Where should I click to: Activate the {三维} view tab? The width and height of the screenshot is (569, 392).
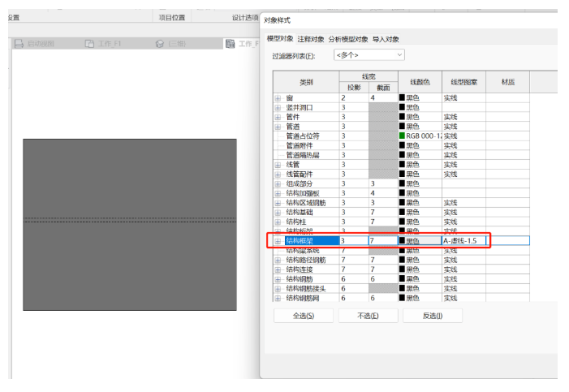(x=177, y=44)
